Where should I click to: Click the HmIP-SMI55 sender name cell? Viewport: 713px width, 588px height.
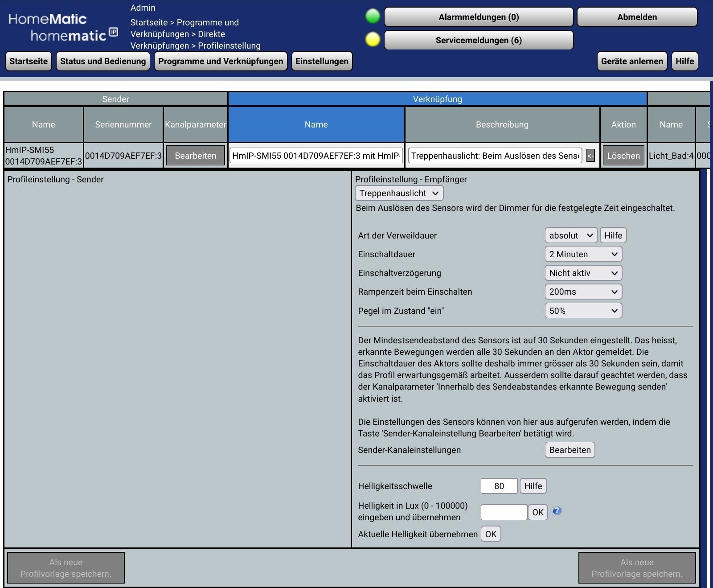pyautogui.click(x=43, y=156)
